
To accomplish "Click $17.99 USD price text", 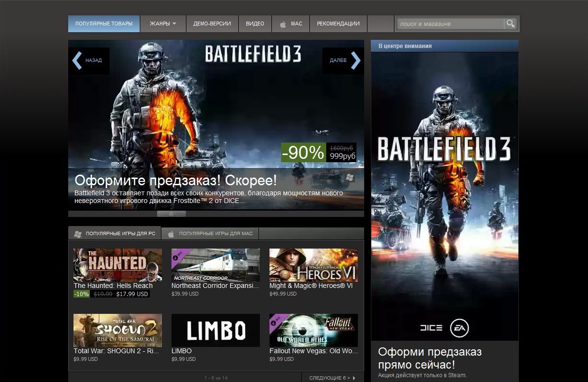I will click(132, 294).
